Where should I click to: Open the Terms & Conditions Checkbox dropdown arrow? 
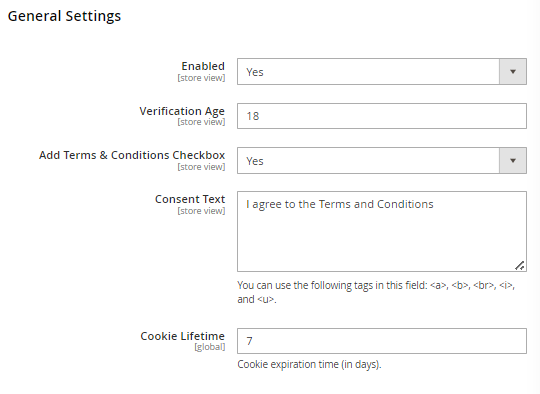(x=512, y=160)
